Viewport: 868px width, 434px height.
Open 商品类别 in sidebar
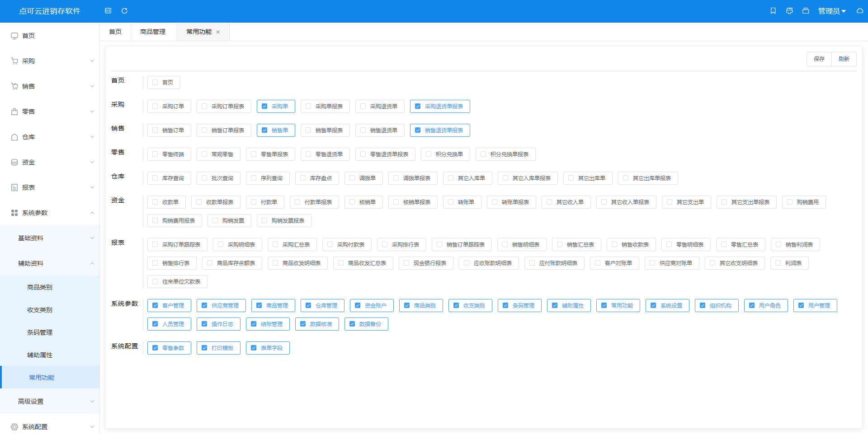[50, 287]
